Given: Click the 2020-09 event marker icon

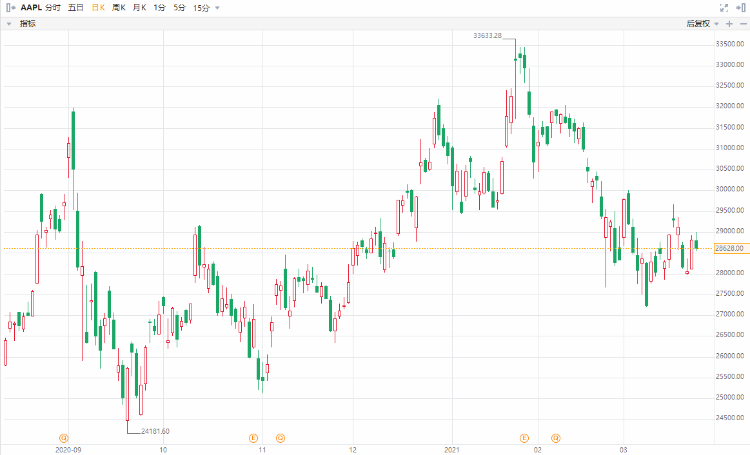Looking at the screenshot, I should (x=65, y=438).
